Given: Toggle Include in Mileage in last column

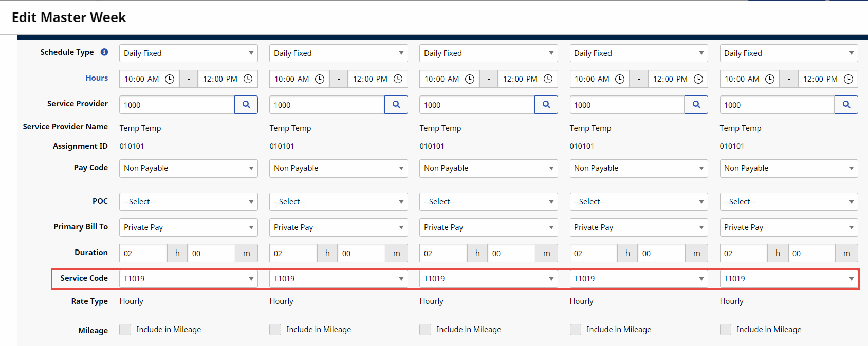Looking at the screenshot, I should (726, 330).
